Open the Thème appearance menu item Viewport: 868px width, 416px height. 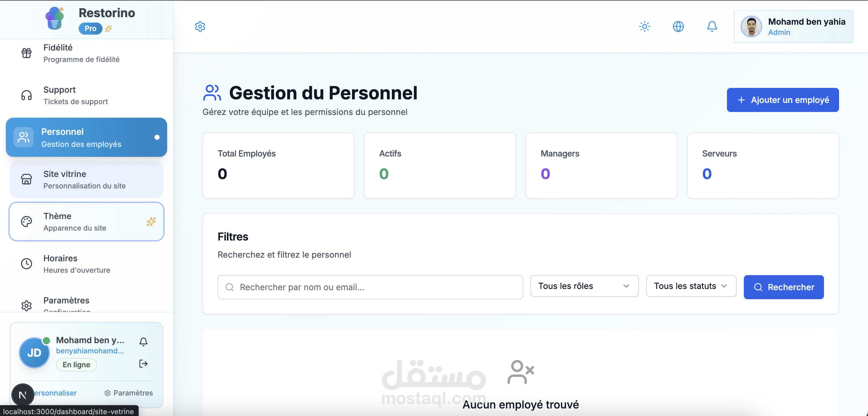tap(86, 222)
